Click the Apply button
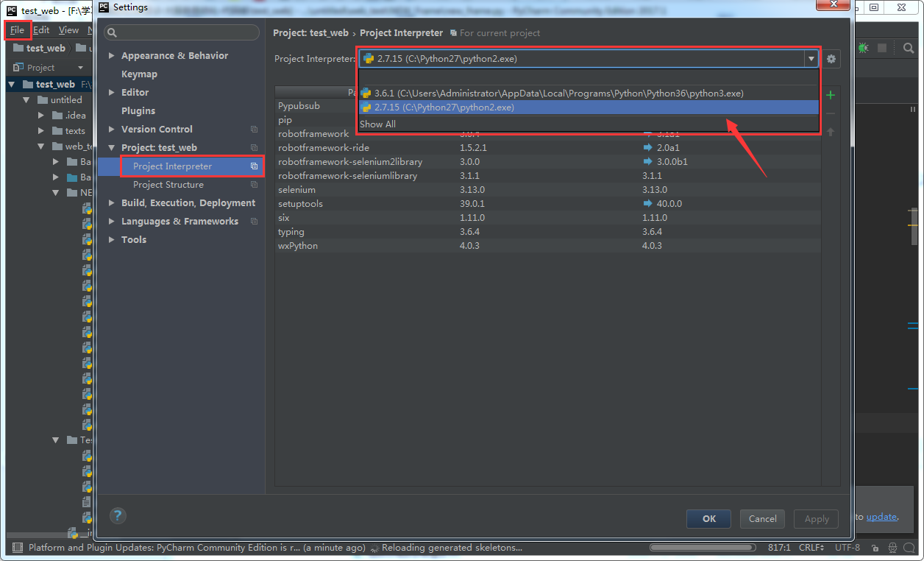Image resolution: width=924 pixels, height=561 pixels. [x=817, y=519]
